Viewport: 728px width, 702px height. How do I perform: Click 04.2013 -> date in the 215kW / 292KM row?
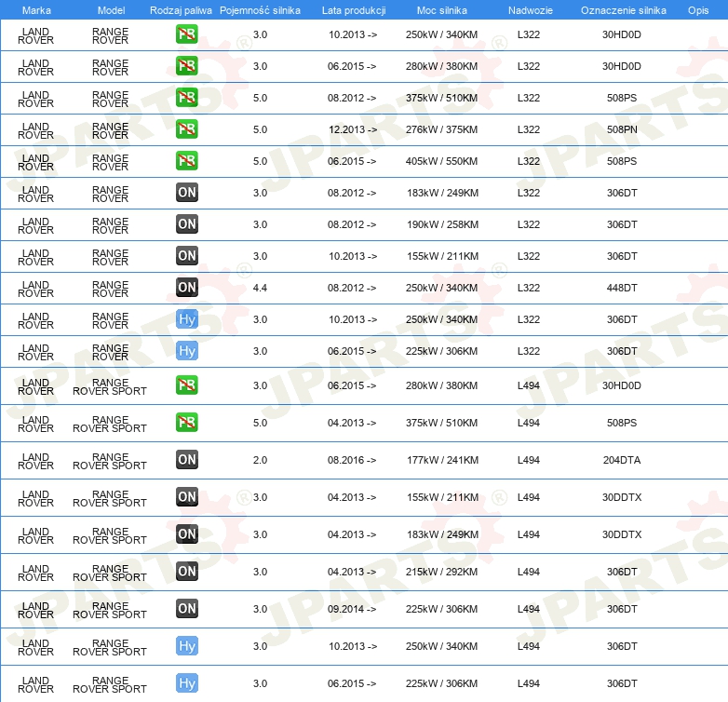pyautogui.click(x=352, y=572)
